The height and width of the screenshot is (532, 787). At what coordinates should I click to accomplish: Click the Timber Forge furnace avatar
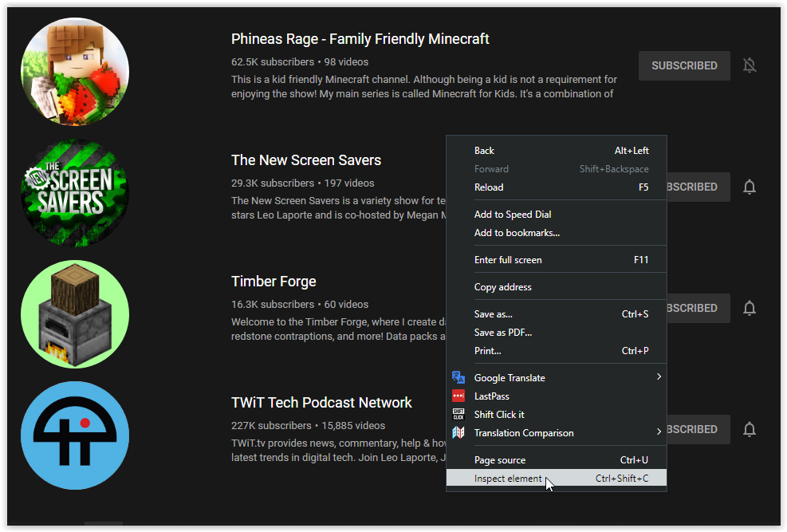point(74,313)
